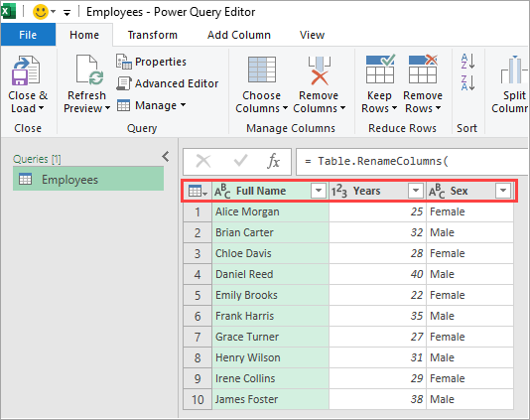The width and height of the screenshot is (530, 420).
Task: Click the Split Column icon
Action: [514, 70]
